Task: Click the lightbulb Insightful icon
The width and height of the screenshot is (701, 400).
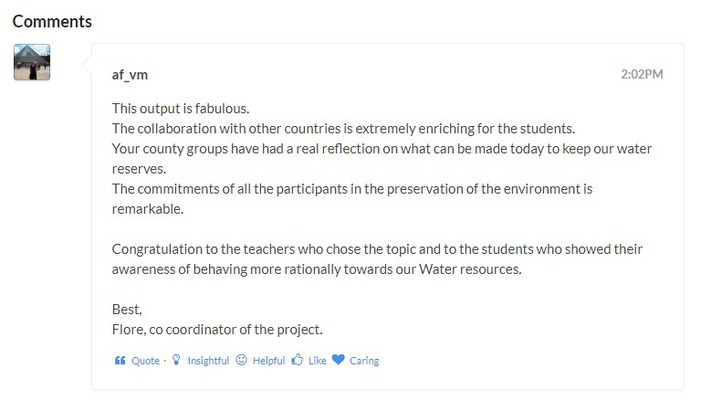Action: click(177, 360)
